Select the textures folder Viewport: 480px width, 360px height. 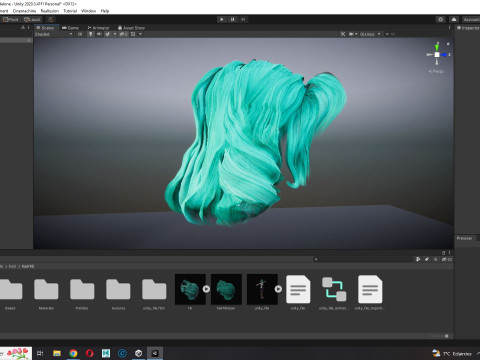118,293
